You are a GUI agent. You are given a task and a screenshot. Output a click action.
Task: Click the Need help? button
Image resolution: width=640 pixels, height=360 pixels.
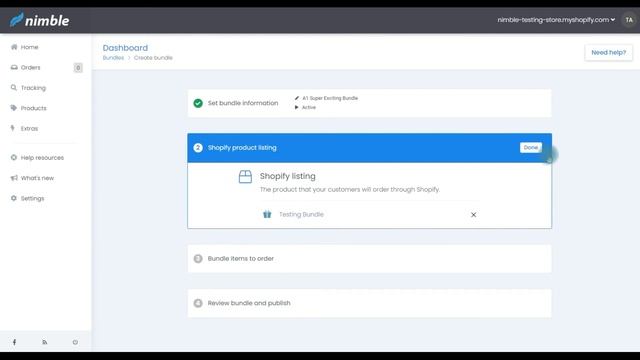tap(609, 52)
